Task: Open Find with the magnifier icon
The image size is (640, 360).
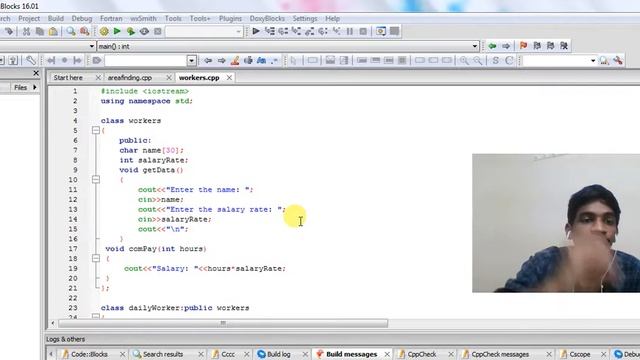Action: point(71,31)
